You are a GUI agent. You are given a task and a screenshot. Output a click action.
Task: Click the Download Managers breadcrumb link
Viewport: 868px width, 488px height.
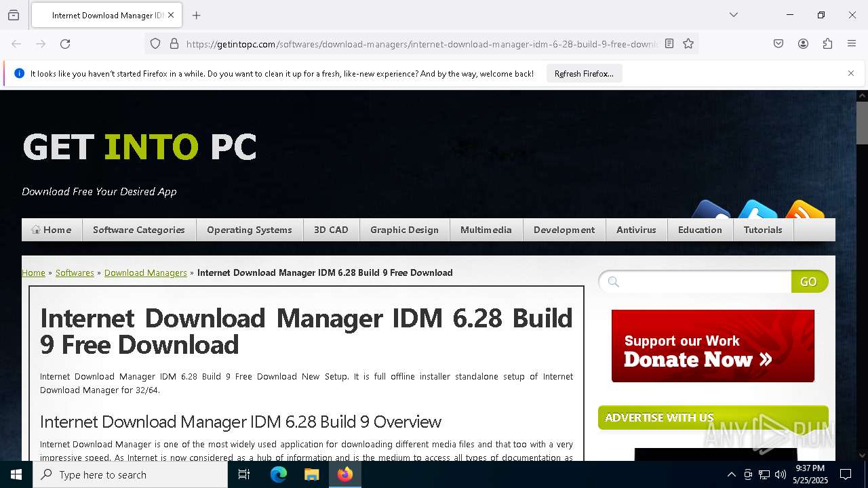pyautogui.click(x=146, y=272)
